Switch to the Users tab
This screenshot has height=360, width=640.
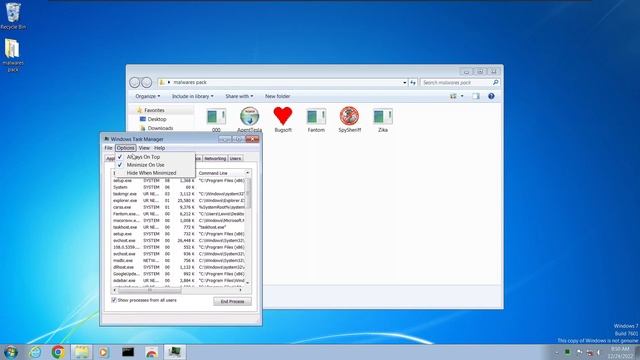pos(235,158)
